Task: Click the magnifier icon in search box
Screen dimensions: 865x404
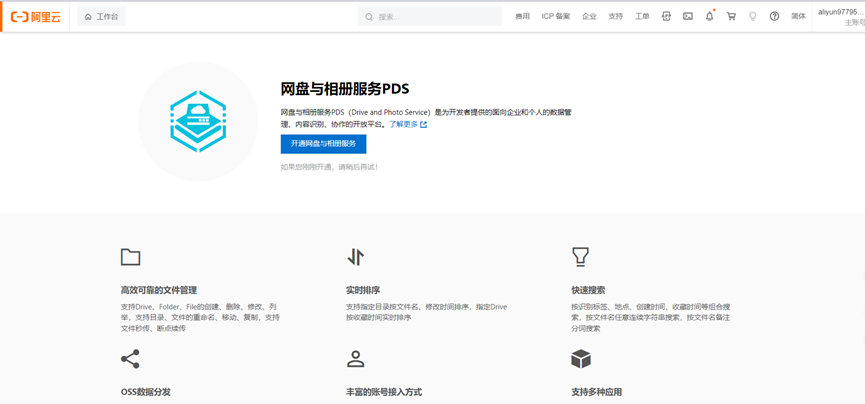Action: 369,17
